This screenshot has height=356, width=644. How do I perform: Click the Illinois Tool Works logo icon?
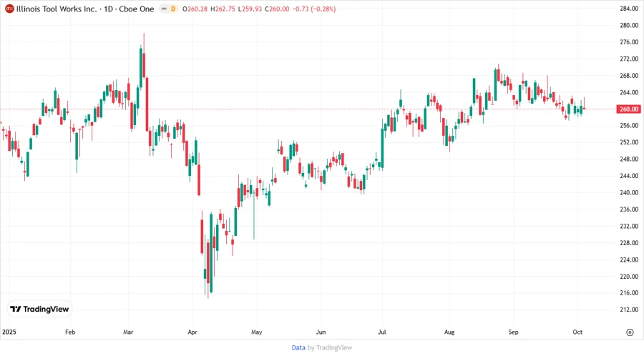[x=9, y=9]
